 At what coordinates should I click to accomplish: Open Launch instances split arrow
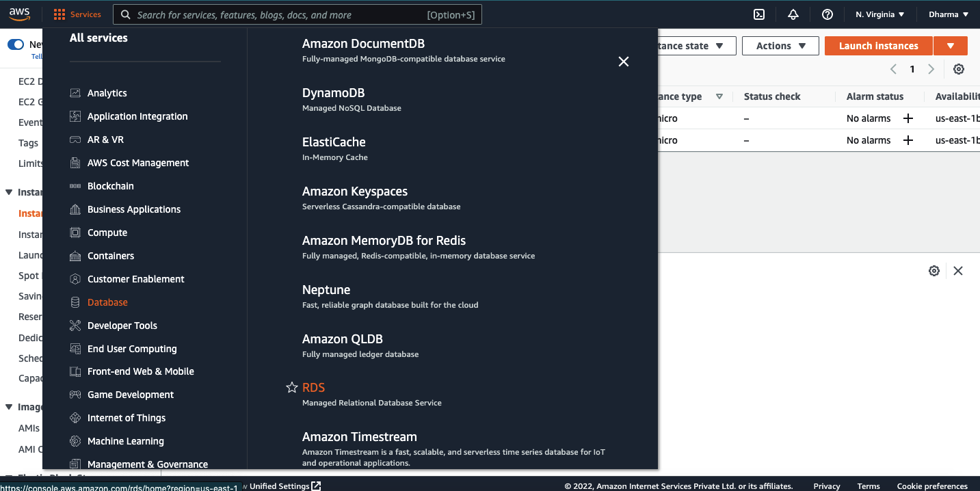click(x=951, y=46)
